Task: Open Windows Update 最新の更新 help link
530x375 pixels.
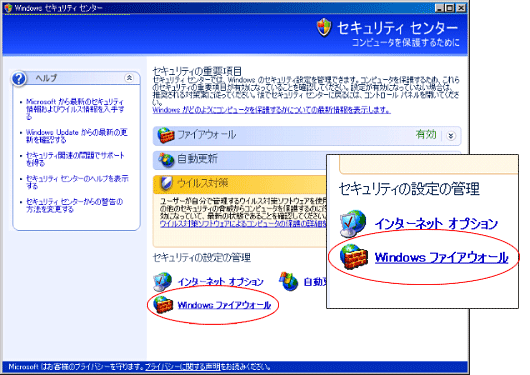Action: 76,136
